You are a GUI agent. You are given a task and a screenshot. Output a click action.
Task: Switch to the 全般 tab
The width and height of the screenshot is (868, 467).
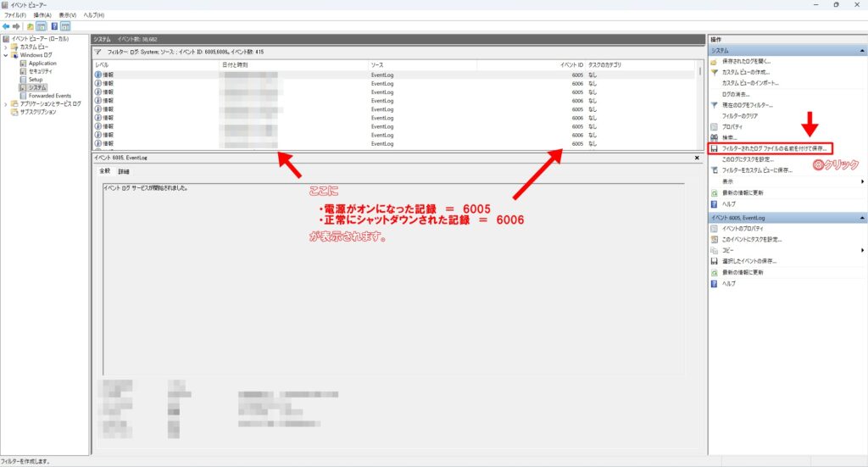pos(104,171)
